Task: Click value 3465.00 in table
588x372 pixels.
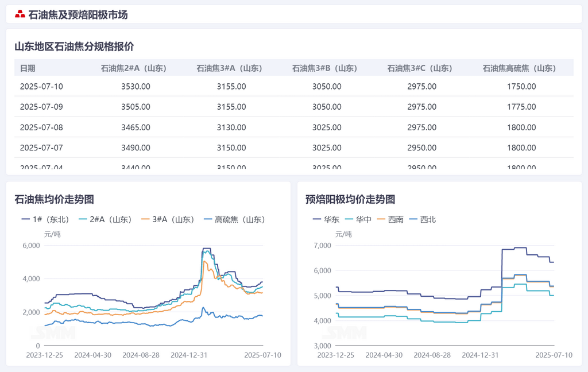Action: pos(136,127)
